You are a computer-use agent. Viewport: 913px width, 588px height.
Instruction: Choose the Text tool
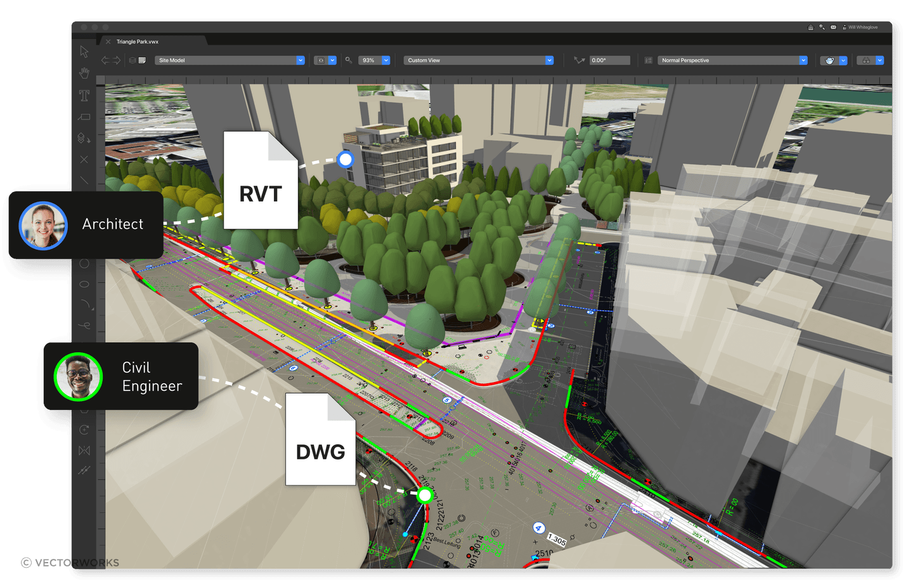coord(84,95)
